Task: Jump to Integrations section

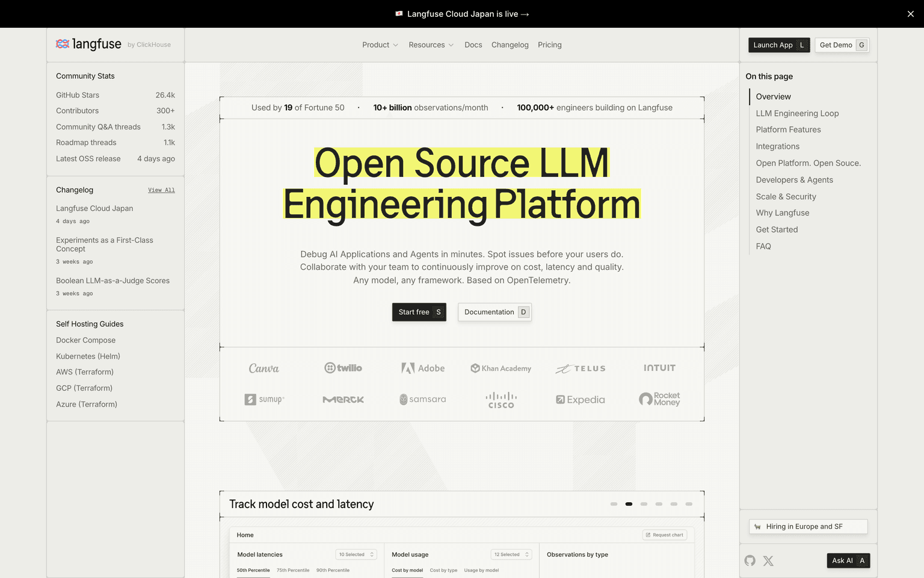Action: 777,146
